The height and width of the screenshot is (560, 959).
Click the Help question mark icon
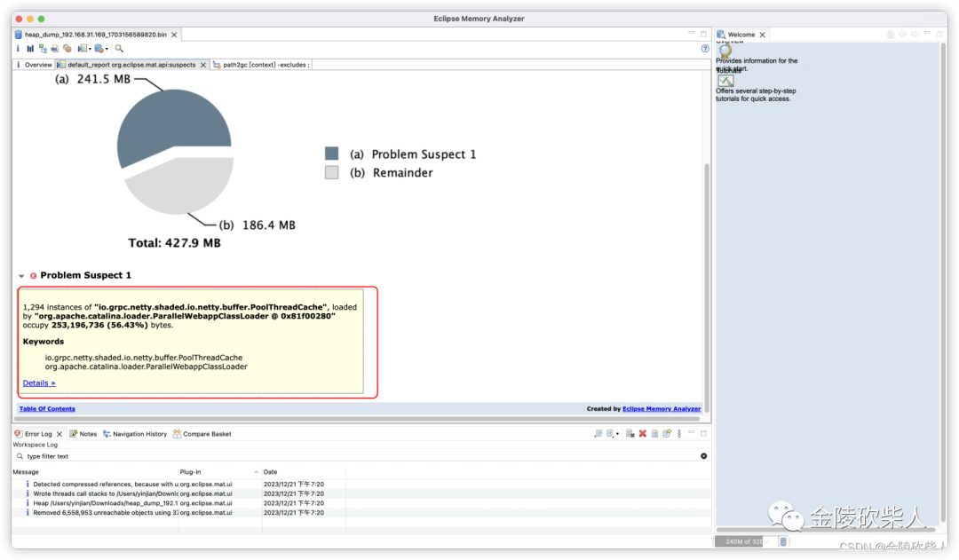(x=704, y=48)
